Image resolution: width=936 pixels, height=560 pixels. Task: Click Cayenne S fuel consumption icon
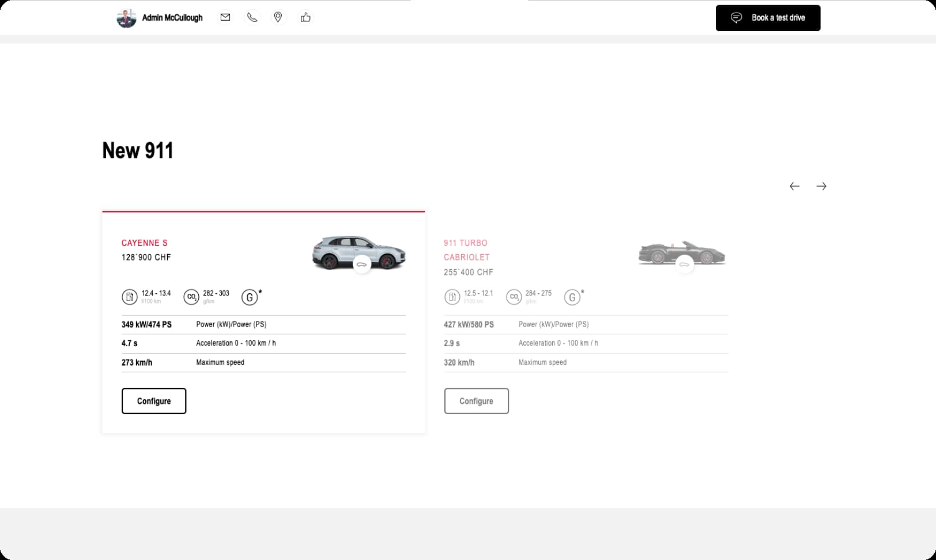point(130,297)
